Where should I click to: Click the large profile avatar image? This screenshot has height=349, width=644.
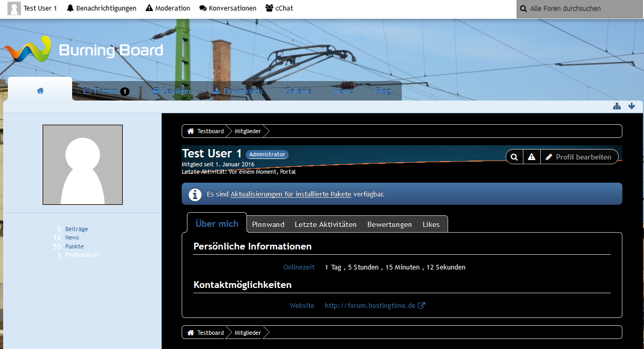[x=83, y=165]
